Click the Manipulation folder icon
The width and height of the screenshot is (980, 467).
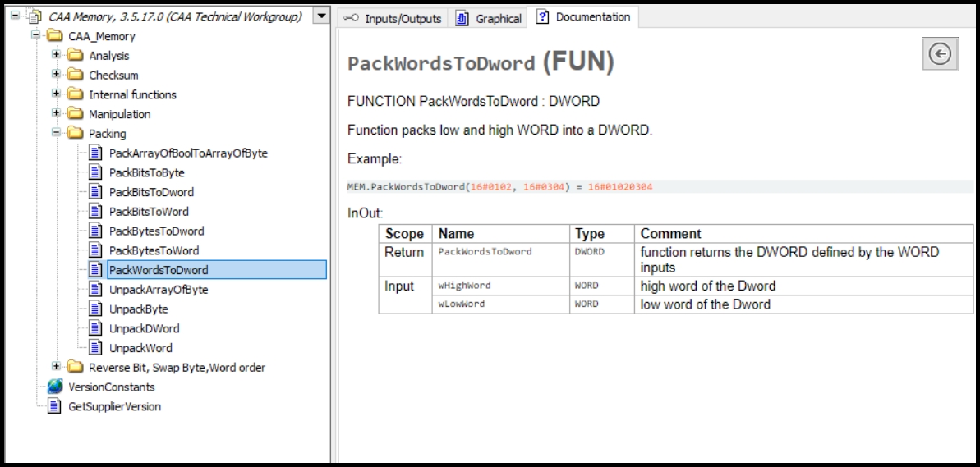pyautogui.click(x=75, y=113)
